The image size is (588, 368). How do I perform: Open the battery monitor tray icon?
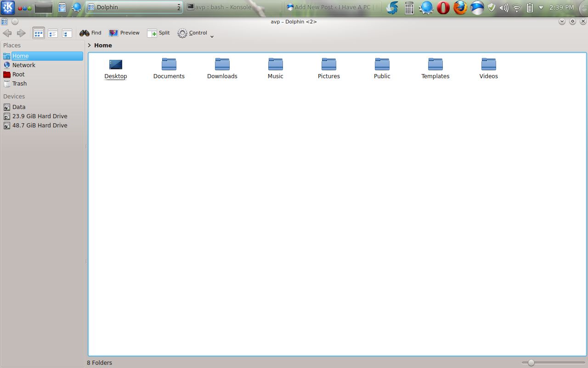tap(529, 7)
